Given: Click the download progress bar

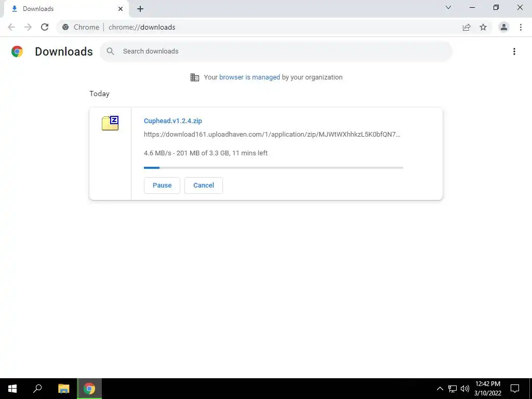Looking at the screenshot, I should [x=273, y=168].
